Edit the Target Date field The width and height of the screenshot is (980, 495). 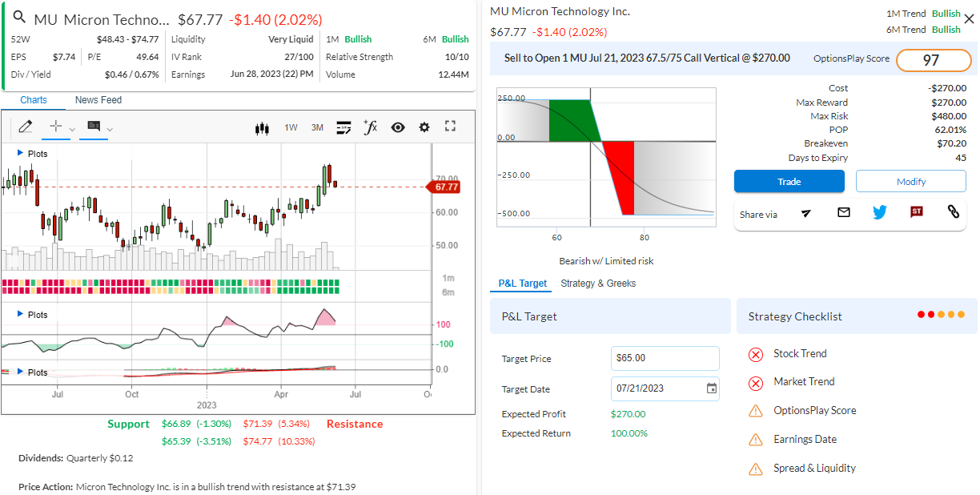click(x=665, y=388)
